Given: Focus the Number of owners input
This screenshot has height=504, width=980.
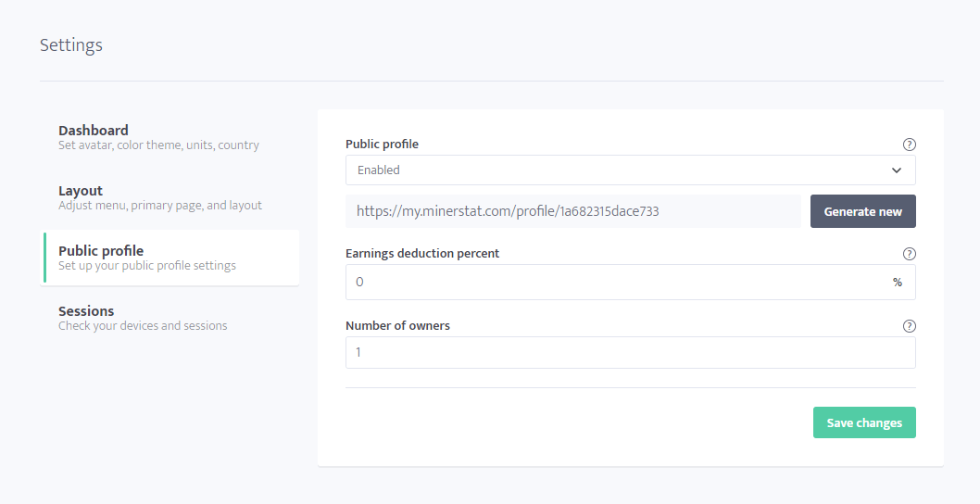Looking at the screenshot, I should (631, 353).
